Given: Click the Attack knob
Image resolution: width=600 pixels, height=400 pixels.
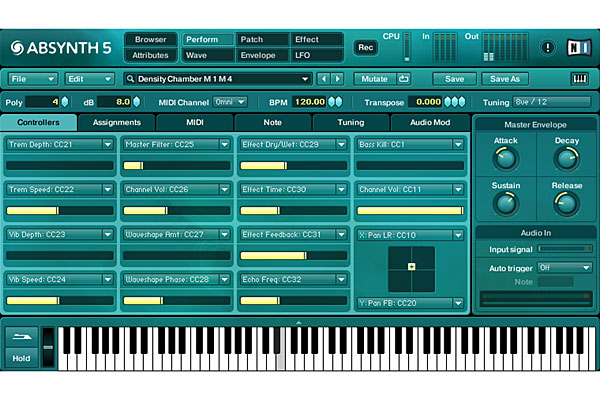Looking at the screenshot, I should coord(505,159).
